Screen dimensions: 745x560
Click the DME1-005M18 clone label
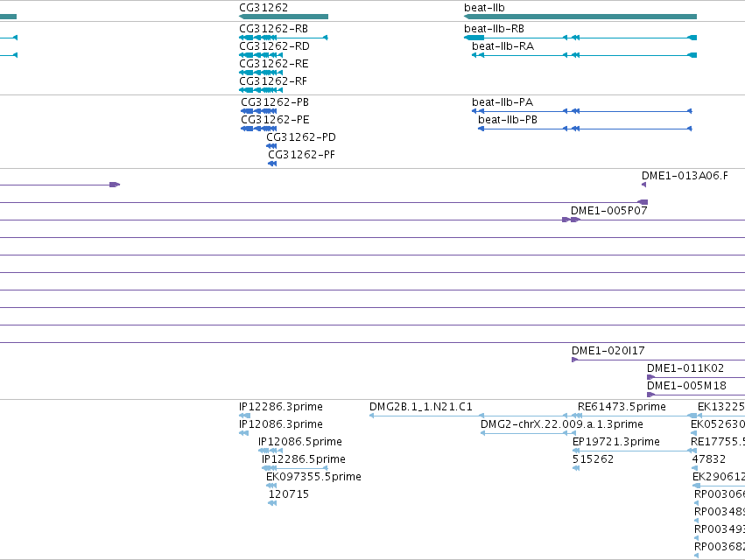click(x=686, y=386)
